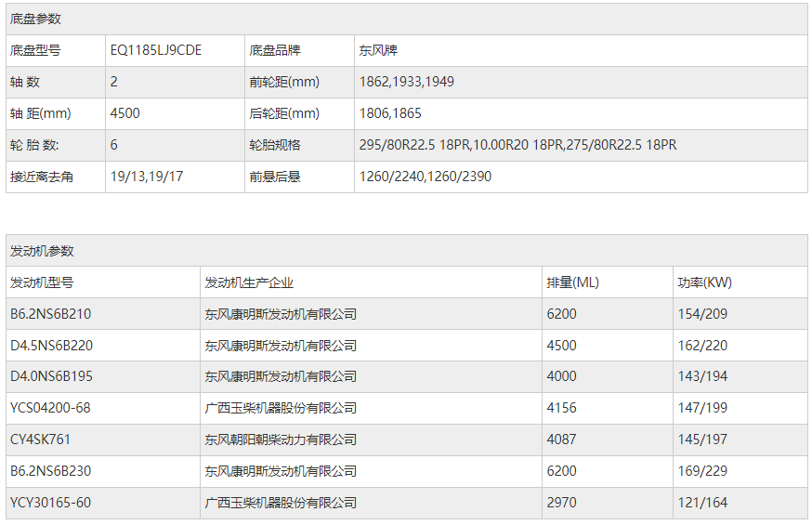This screenshot has width=812, height=525.
Task: Click the 排量(ML) column header
Action: tap(573, 282)
